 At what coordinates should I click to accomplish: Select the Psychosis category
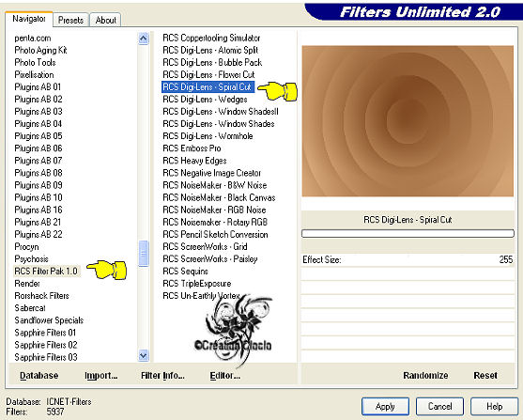(x=31, y=259)
